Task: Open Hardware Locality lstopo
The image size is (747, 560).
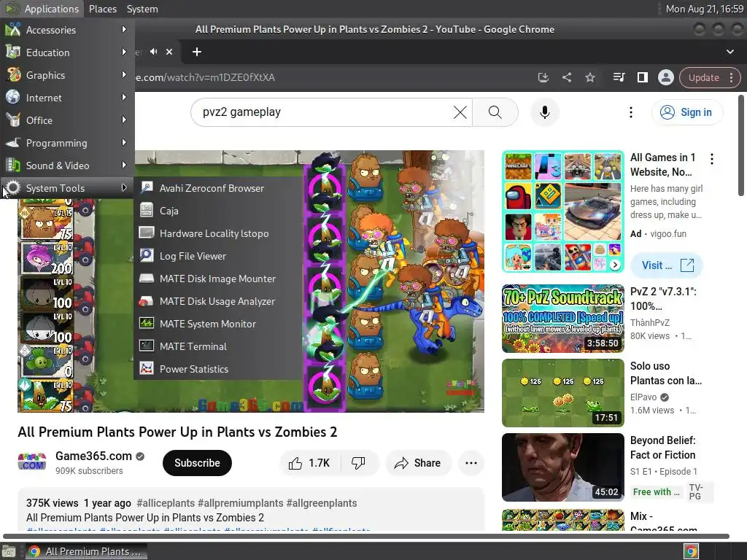Action: [218, 233]
